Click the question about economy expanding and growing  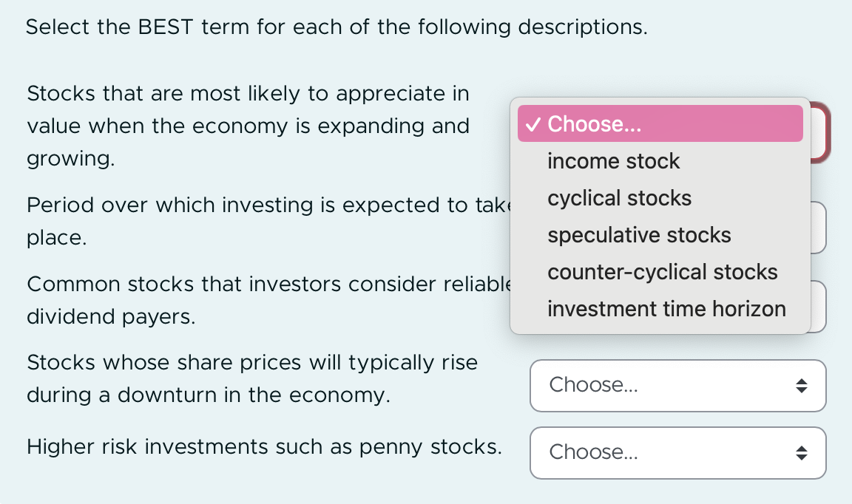(248, 126)
